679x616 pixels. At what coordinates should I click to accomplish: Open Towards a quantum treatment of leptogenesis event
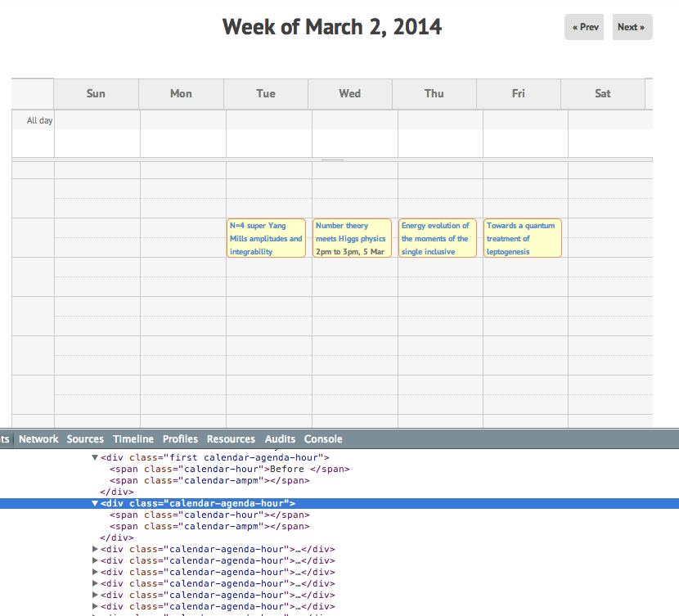(523, 238)
